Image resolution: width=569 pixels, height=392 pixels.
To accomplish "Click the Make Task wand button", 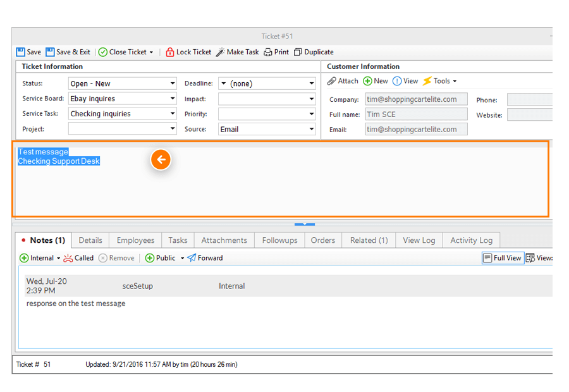I will click(x=237, y=52).
